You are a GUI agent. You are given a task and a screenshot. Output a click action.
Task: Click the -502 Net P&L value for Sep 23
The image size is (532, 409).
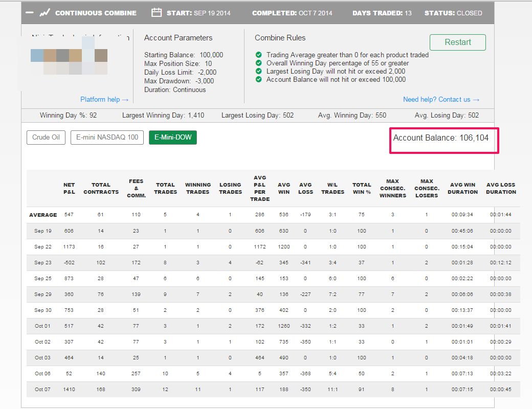[x=69, y=262]
